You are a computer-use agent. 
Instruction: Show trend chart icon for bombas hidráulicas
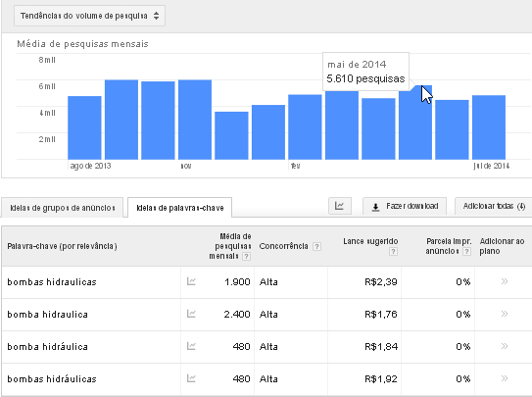click(191, 378)
